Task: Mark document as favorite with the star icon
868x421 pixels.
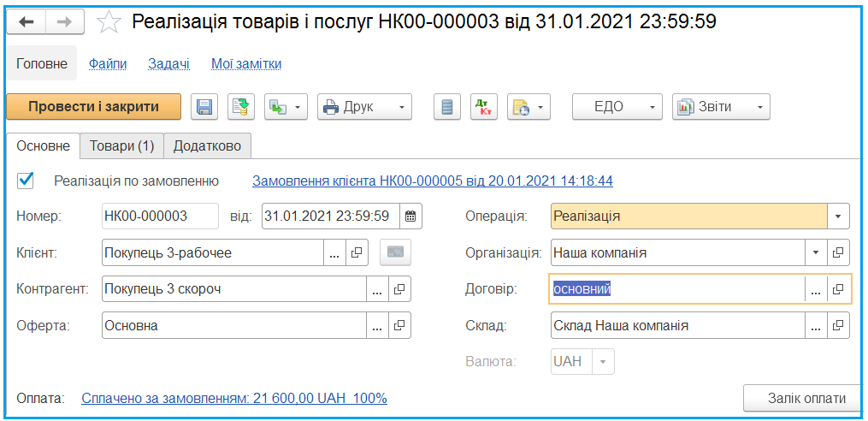Action: 109,22
